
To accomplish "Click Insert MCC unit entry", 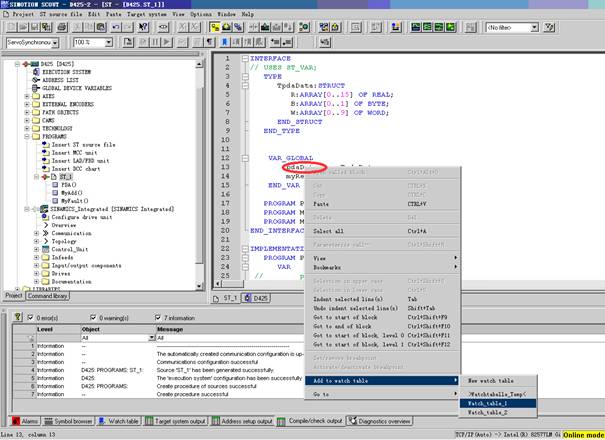I will click(74, 153).
